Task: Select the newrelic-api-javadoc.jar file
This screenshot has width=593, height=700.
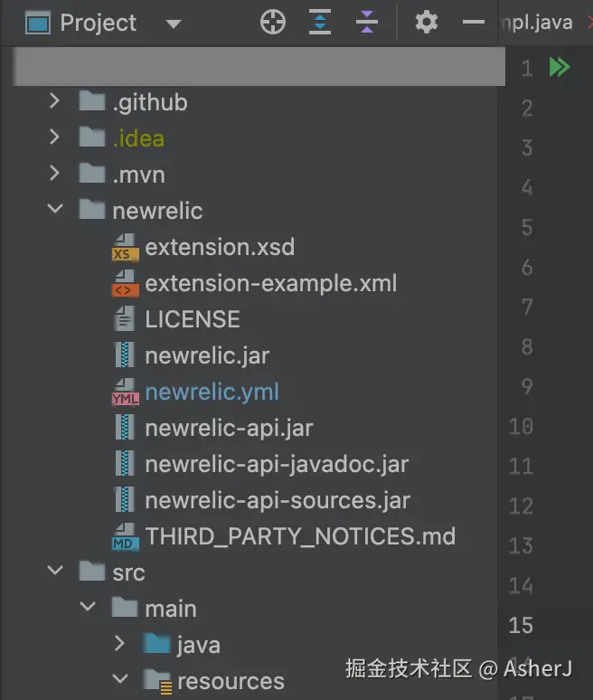Action: [x=277, y=465]
